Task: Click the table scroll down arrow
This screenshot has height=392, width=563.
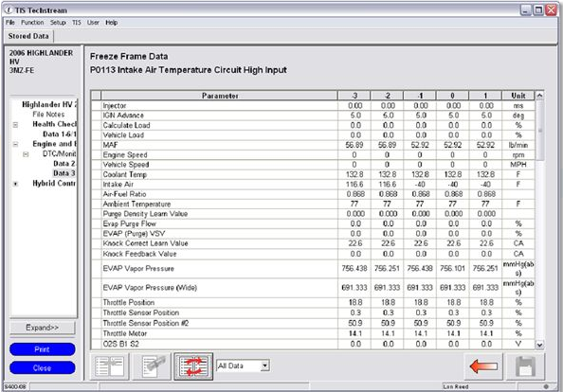Action: click(x=539, y=345)
